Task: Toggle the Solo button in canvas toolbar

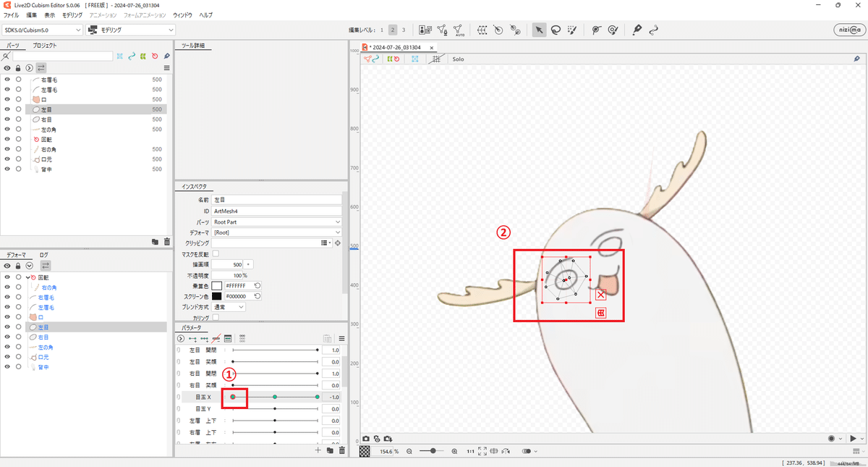Action: 458,59
